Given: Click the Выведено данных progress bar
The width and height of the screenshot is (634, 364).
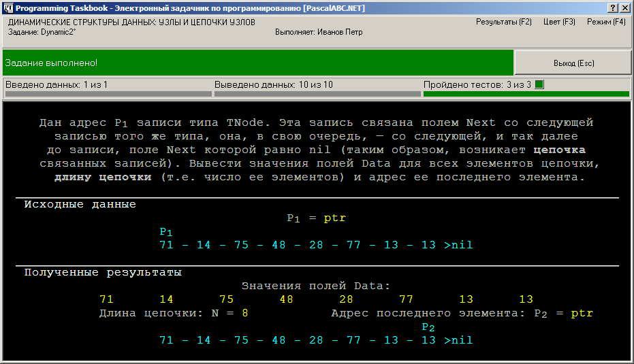Looking at the screenshot, I should coord(317,94).
